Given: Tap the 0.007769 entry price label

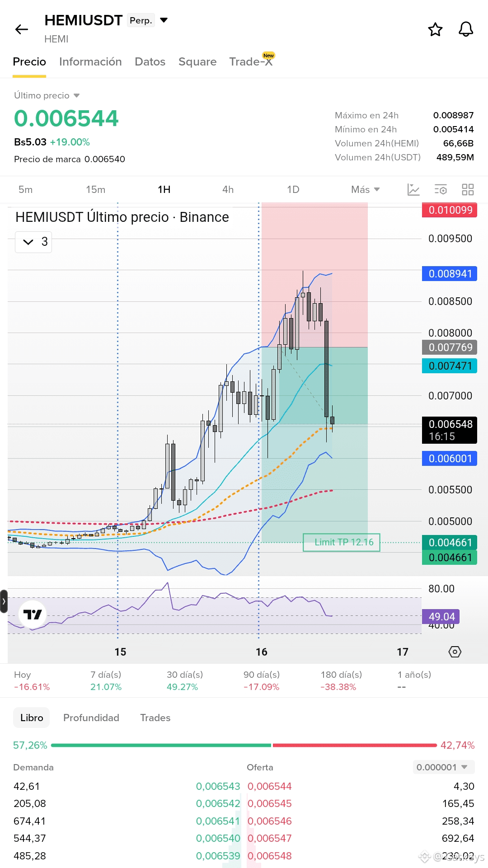Looking at the screenshot, I should coord(450,347).
